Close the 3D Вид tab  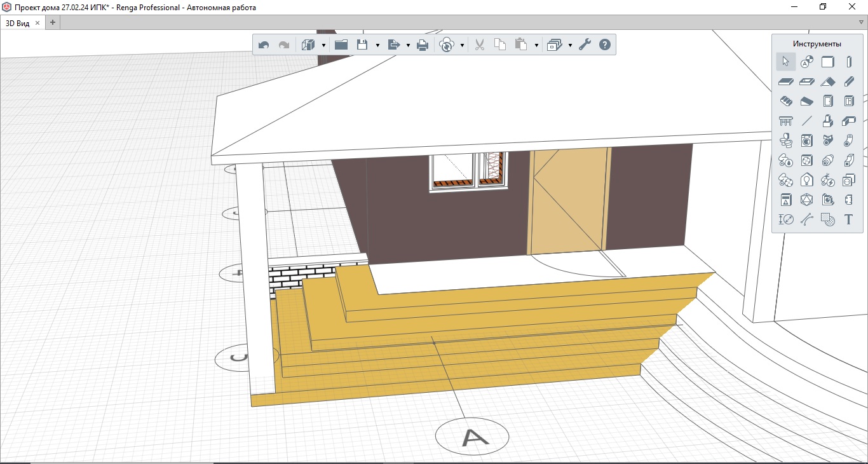click(37, 22)
